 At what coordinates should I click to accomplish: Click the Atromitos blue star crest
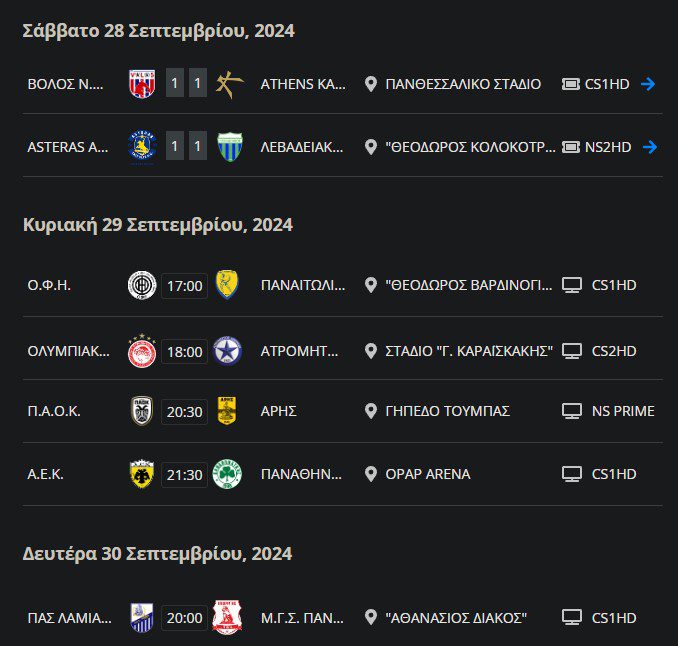226,349
